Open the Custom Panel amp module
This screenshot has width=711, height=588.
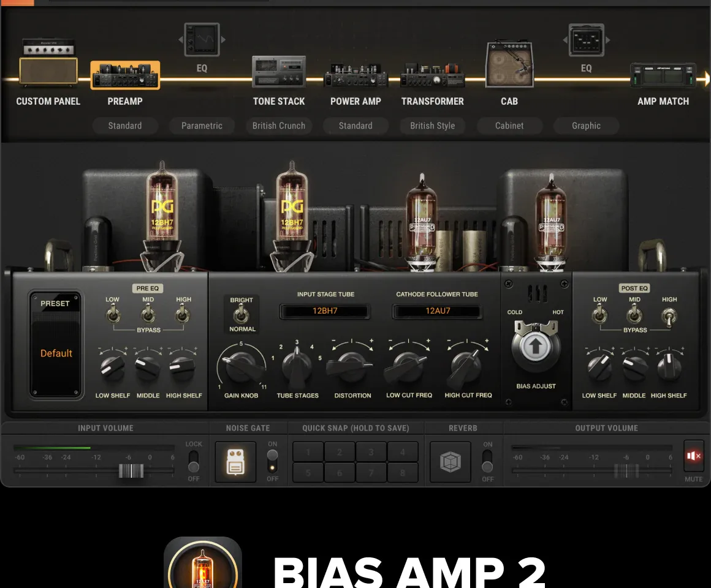point(48,64)
